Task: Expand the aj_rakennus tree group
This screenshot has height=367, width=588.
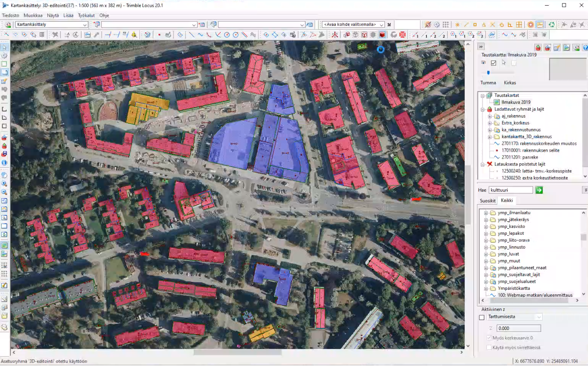Action: (x=490, y=116)
